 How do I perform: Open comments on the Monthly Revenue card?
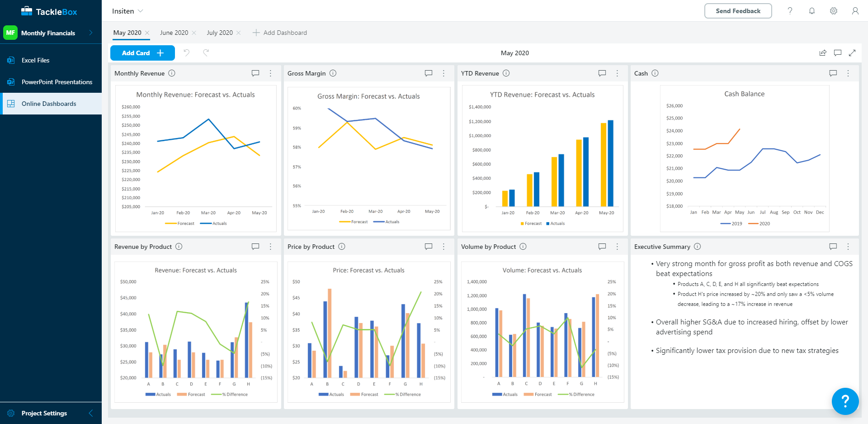(x=255, y=73)
